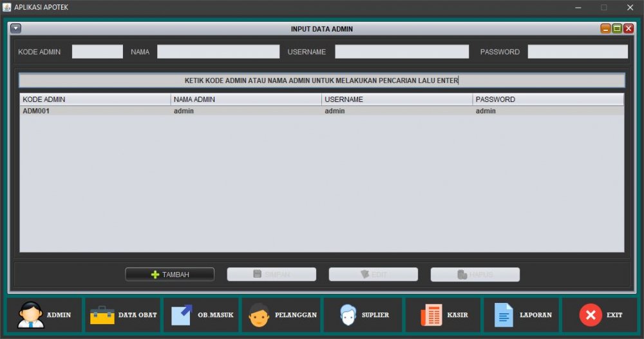
Task: Click the admin search box
Action: click(x=321, y=81)
